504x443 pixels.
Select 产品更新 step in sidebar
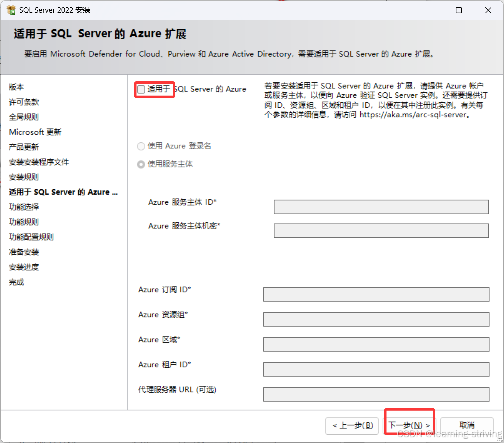point(24,147)
